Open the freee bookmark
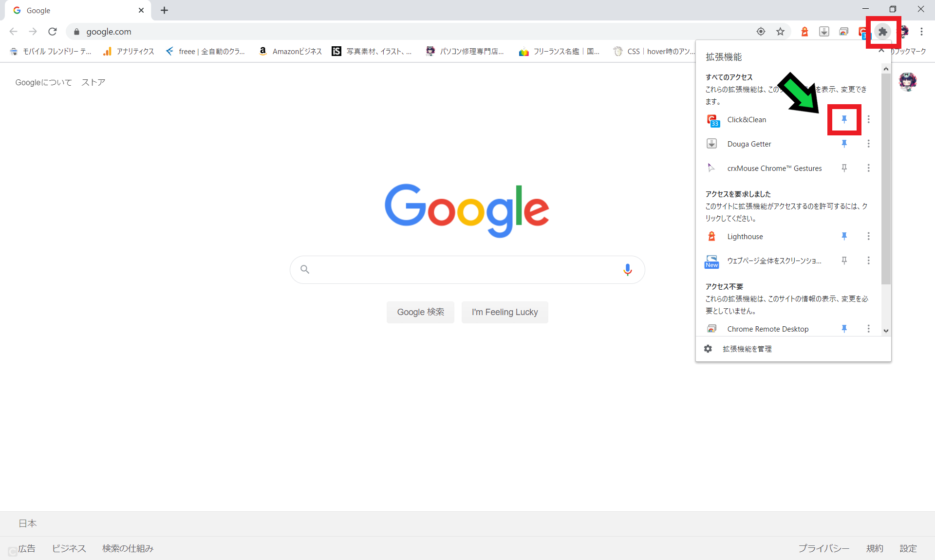The image size is (935, 560). tap(205, 51)
